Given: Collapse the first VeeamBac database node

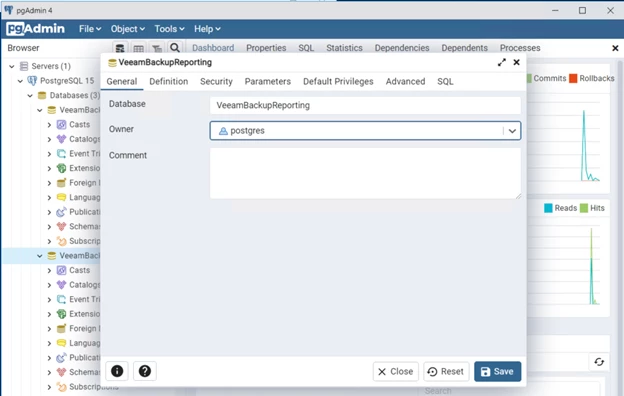Looking at the screenshot, I should click(x=40, y=110).
